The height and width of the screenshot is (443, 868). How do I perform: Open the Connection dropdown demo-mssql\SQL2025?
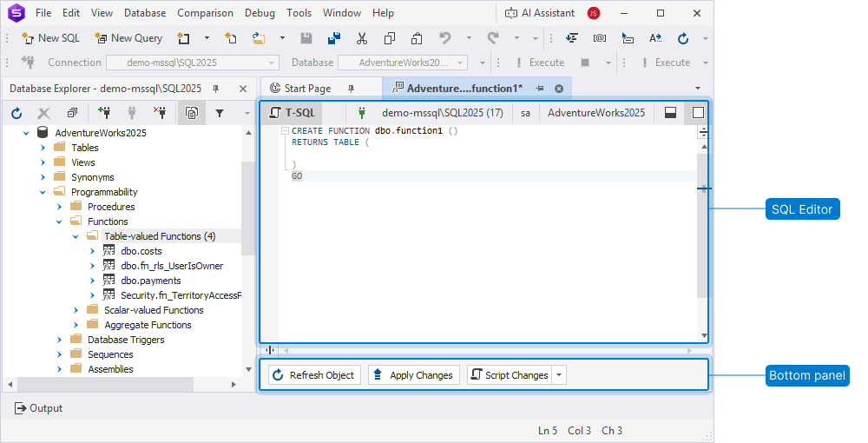193,63
